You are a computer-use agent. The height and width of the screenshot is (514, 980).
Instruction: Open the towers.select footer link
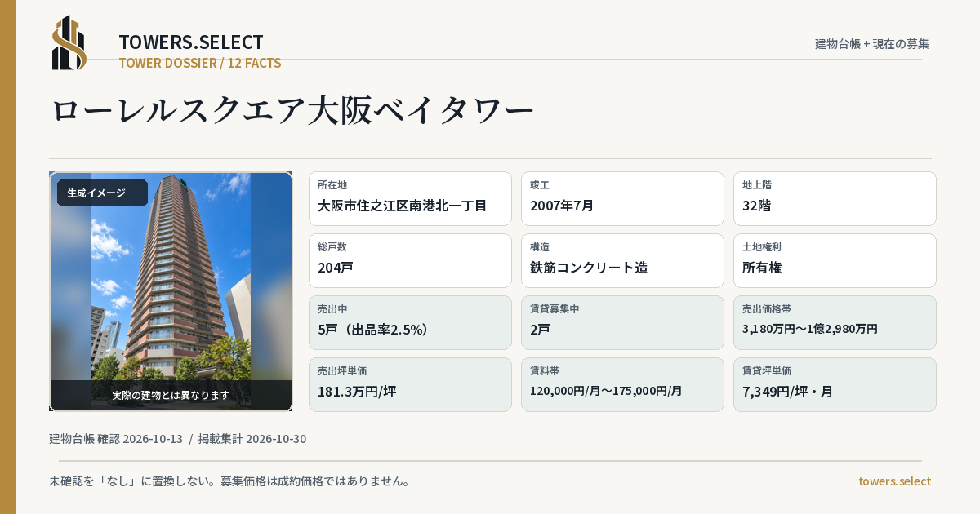coord(894,481)
